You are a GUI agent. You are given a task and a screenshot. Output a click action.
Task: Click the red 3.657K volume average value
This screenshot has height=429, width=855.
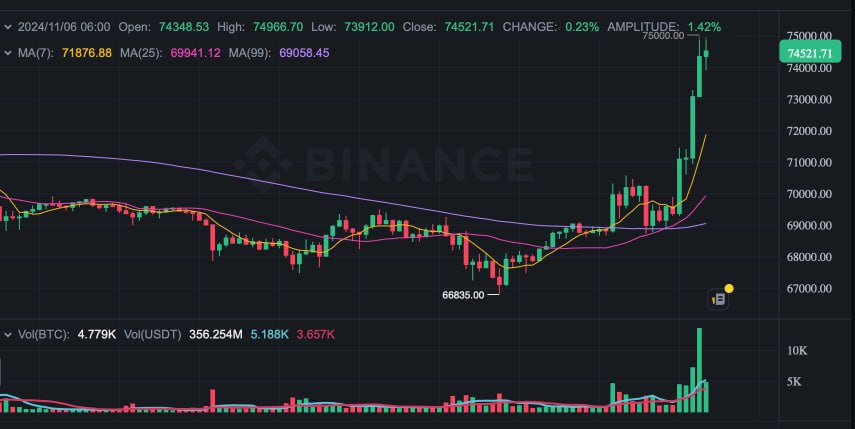315,333
